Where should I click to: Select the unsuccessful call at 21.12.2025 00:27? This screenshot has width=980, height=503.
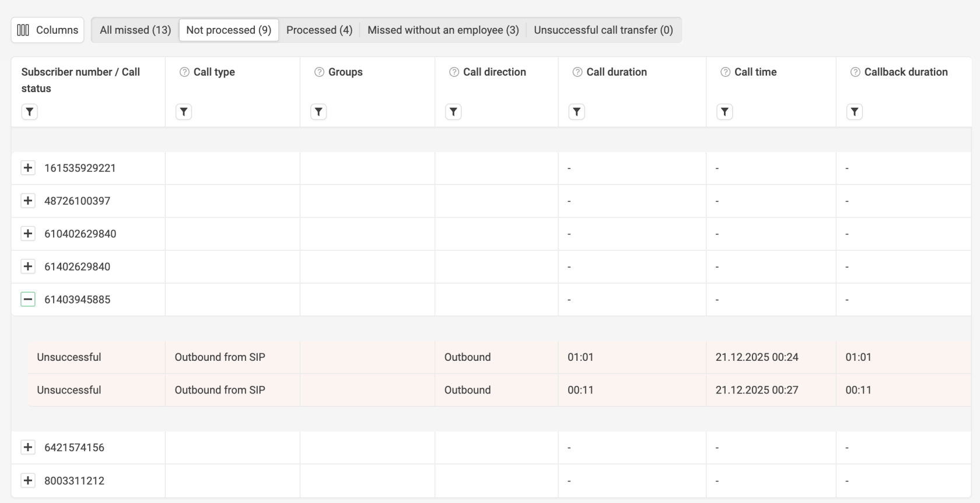tap(69, 390)
